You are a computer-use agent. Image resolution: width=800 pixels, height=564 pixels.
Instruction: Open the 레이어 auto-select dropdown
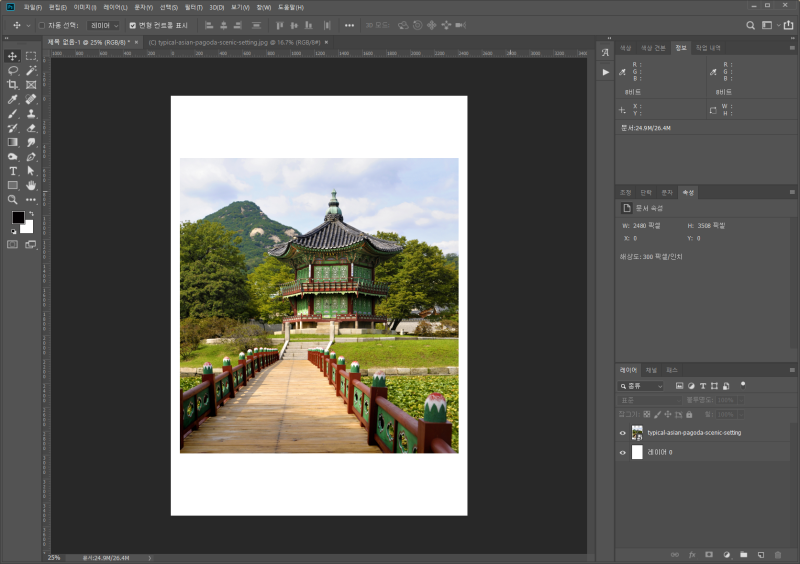[x=103, y=26]
